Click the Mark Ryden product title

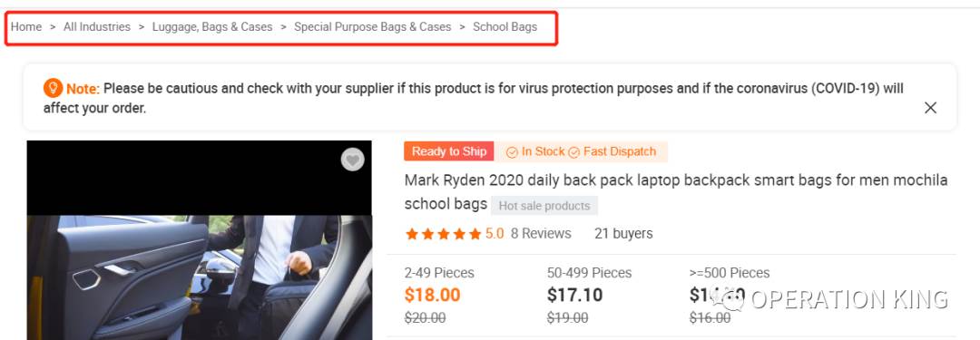[676, 192]
